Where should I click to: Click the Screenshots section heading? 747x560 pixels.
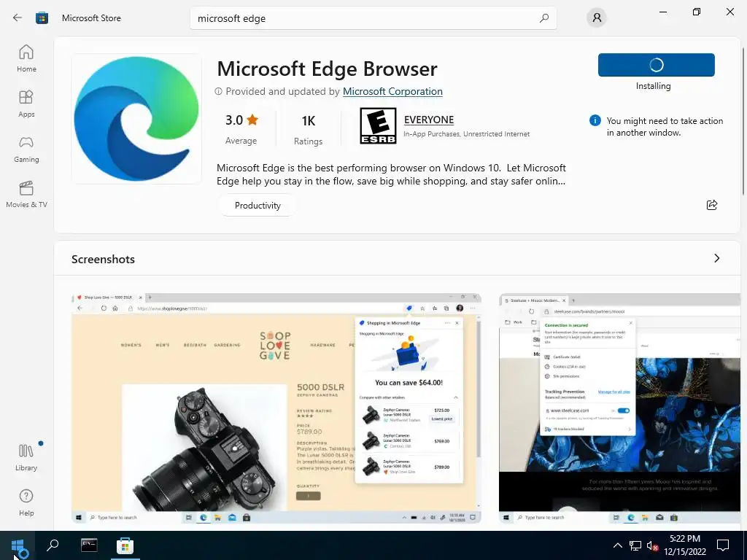[103, 259]
